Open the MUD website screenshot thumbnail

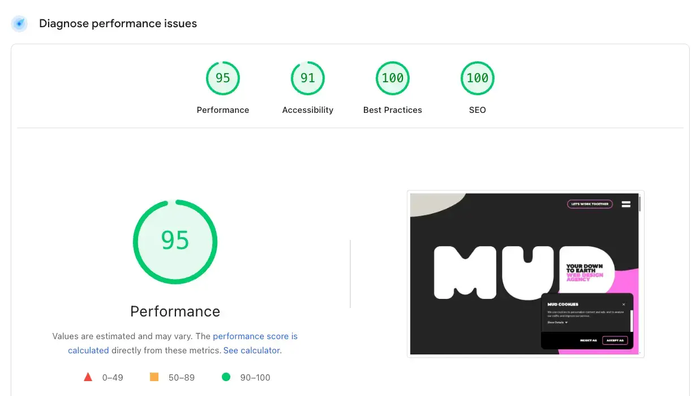[525, 274]
